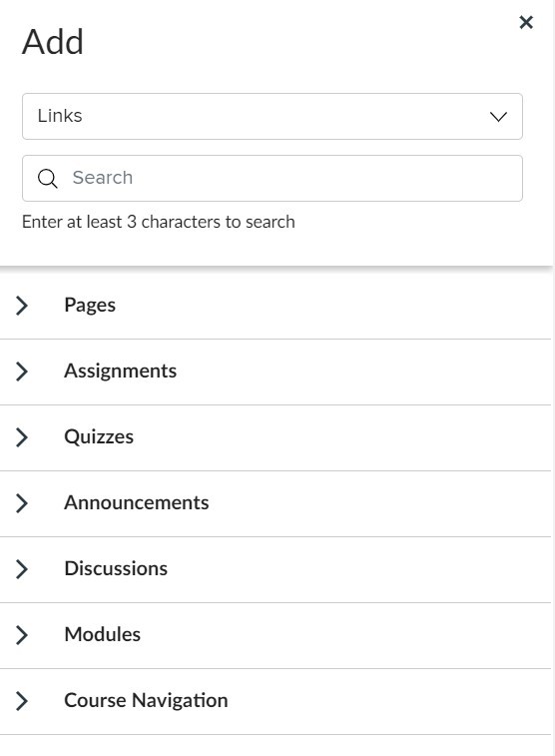Open the Links dropdown arrow
This screenshot has height=756, width=555.
point(498,117)
